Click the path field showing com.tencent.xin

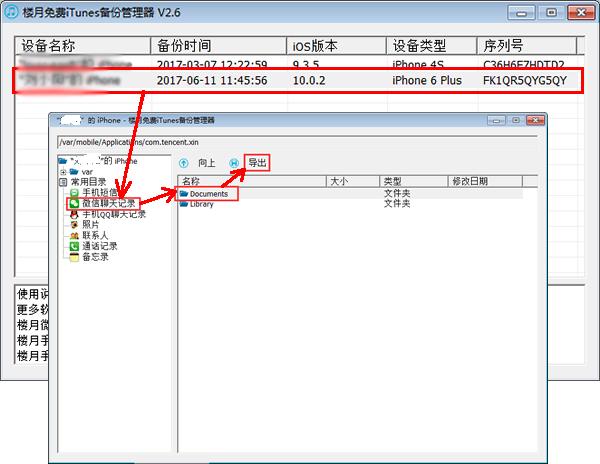click(x=297, y=142)
